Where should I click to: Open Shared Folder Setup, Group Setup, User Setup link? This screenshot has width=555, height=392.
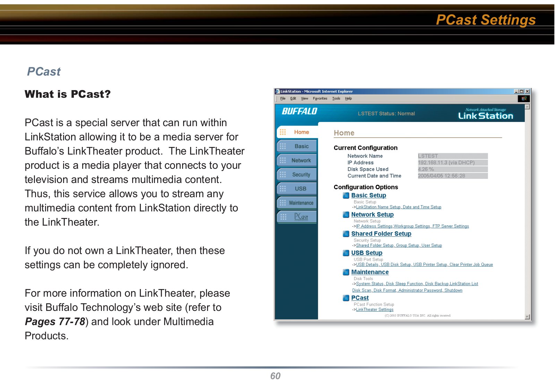(399, 245)
